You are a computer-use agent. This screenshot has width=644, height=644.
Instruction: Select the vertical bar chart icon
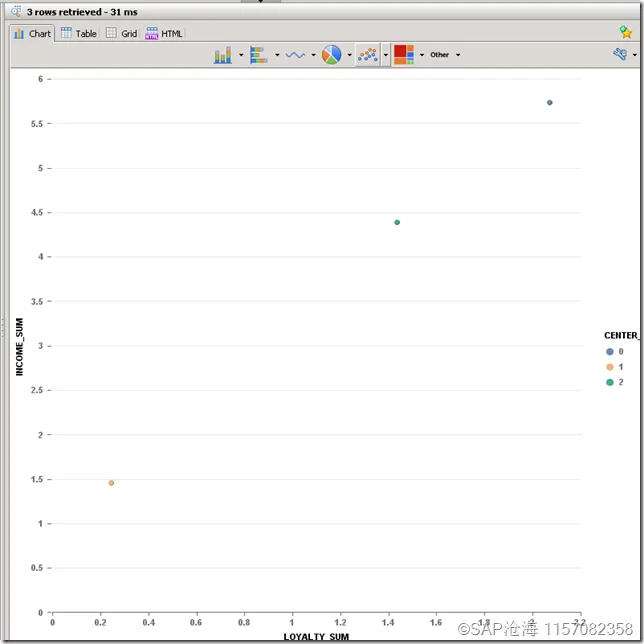(223, 55)
